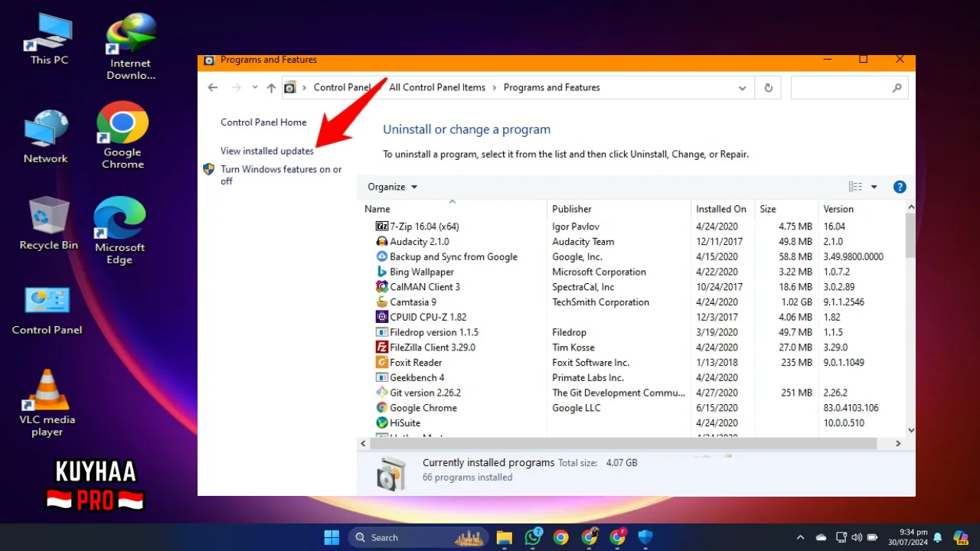Screen dimensions: 980x551
Task: Select the Audacity 2.1.0 headphone icon
Action: 382,242
